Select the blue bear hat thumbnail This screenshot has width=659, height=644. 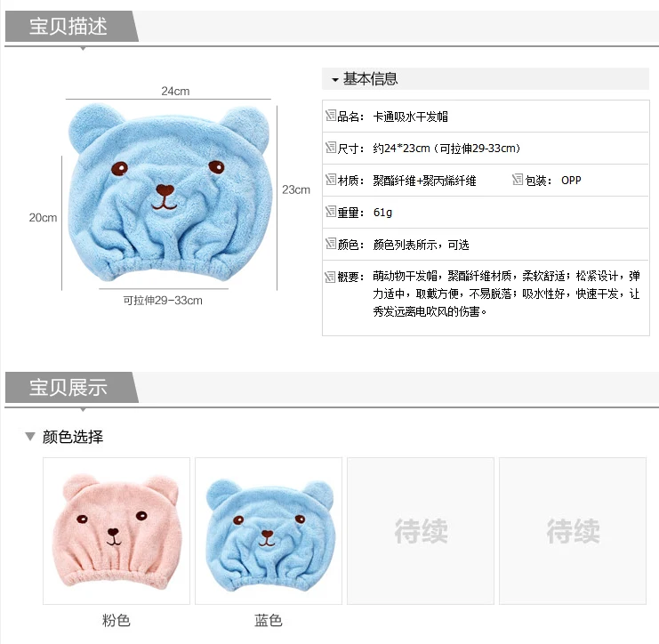pyautogui.click(x=269, y=531)
